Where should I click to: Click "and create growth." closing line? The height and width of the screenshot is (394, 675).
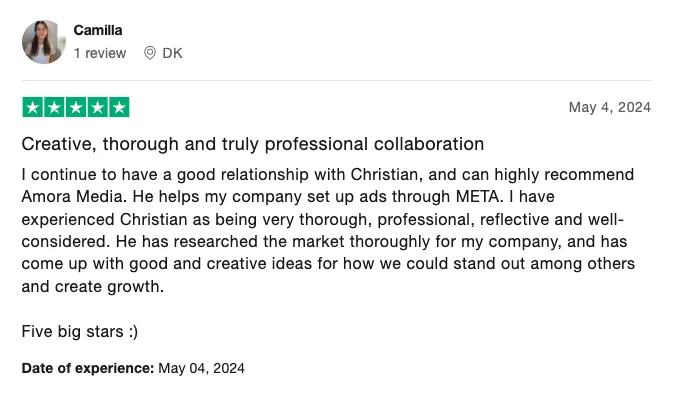click(x=93, y=286)
